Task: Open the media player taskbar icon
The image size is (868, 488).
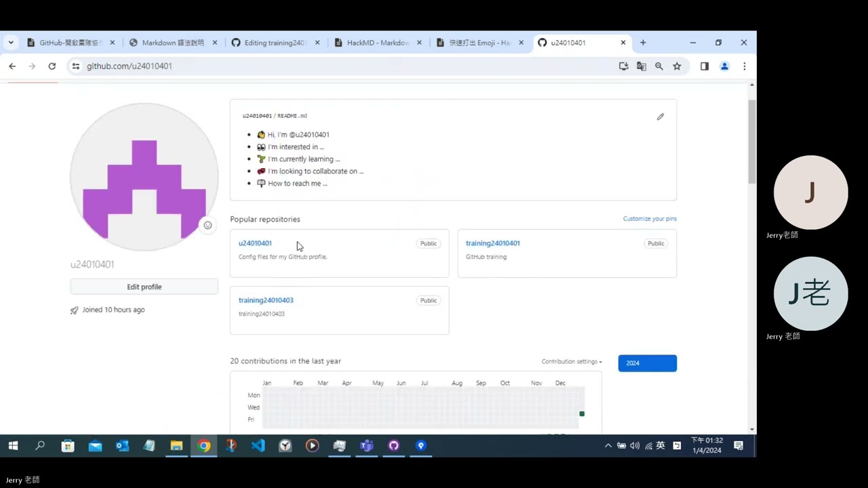Action: pyautogui.click(x=312, y=446)
